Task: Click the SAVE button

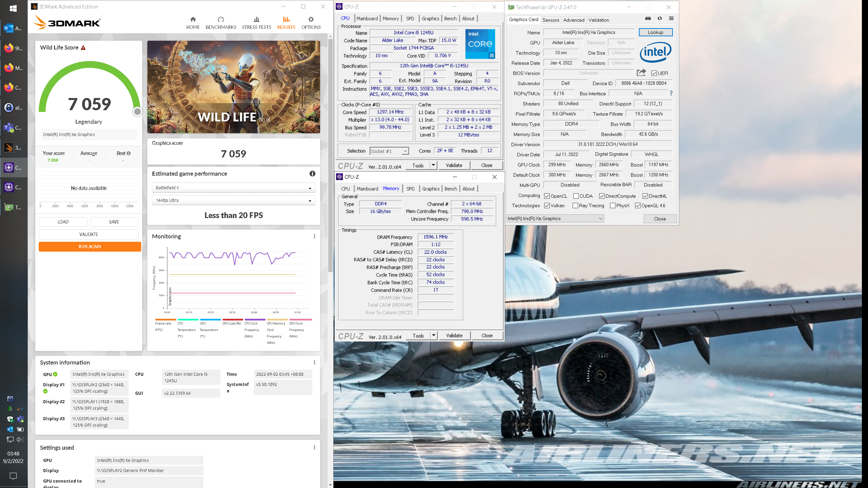Action: [114, 222]
